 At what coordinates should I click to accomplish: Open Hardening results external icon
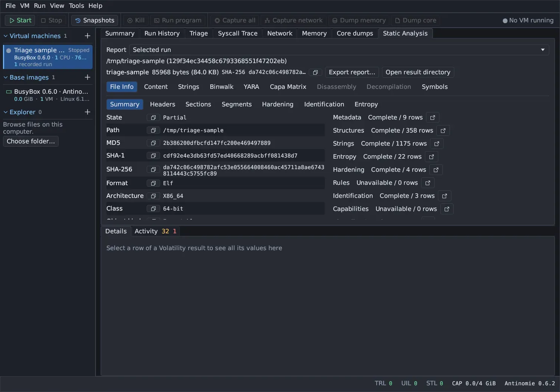click(x=436, y=170)
